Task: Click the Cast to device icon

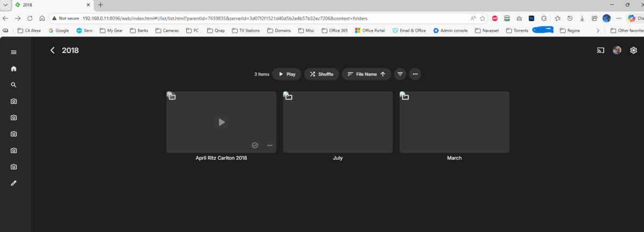Action: point(601,50)
